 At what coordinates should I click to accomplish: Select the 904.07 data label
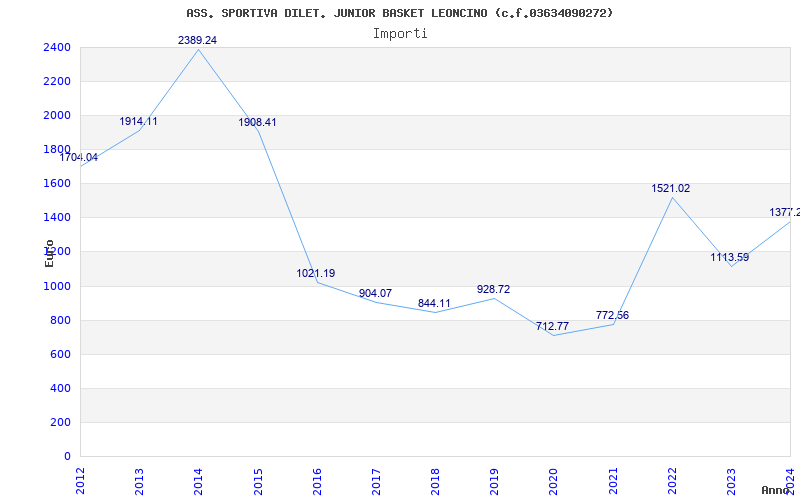pyautogui.click(x=376, y=293)
